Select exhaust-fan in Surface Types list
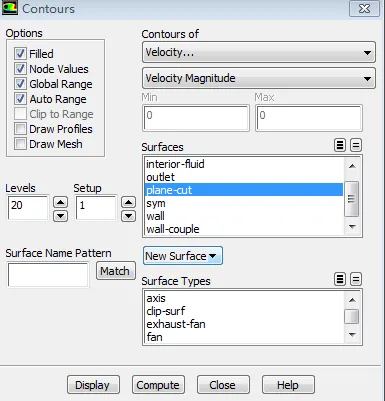The width and height of the screenshot is (385, 401). tap(176, 324)
